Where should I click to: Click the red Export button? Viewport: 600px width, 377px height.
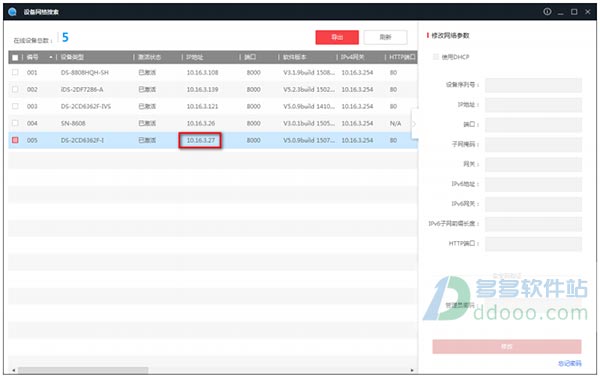pyautogui.click(x=337, y=37)
